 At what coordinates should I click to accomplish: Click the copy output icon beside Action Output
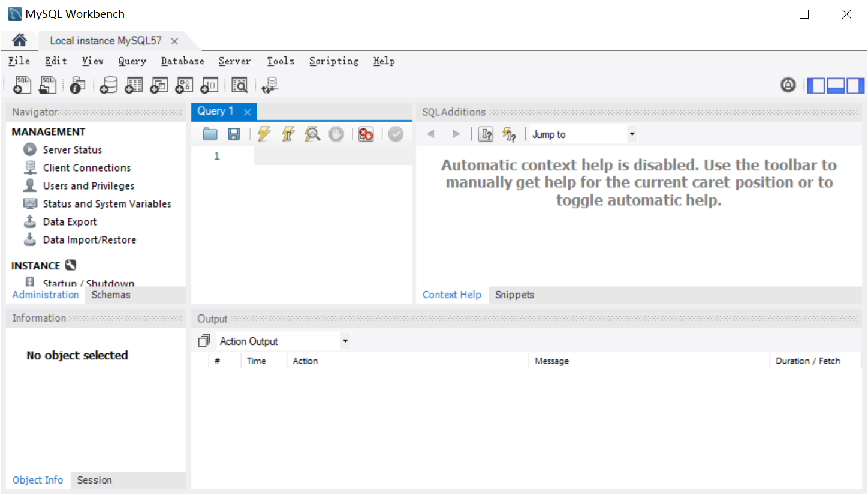pyautogui.click(x=204, y=341)
